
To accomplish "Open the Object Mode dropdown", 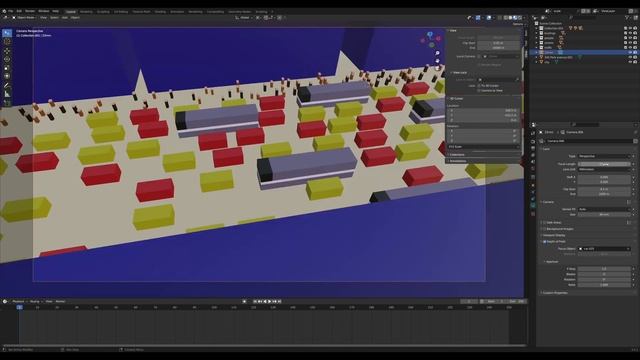I will click(24, 18).
